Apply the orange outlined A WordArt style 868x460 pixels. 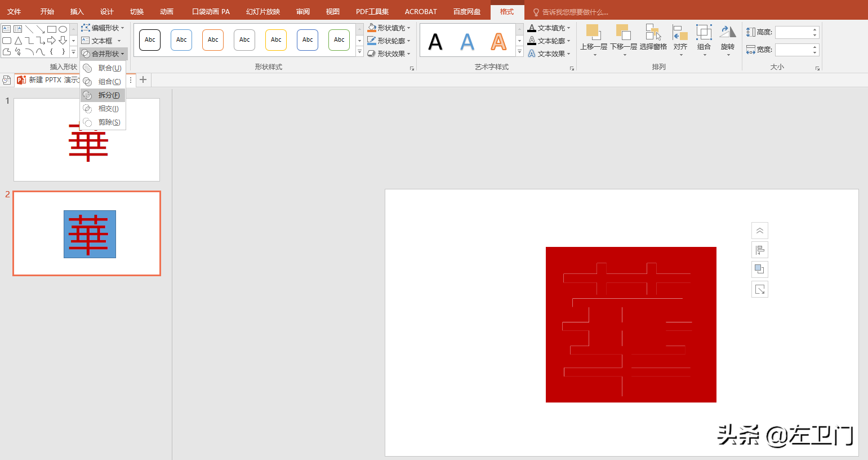pos(498,41)
